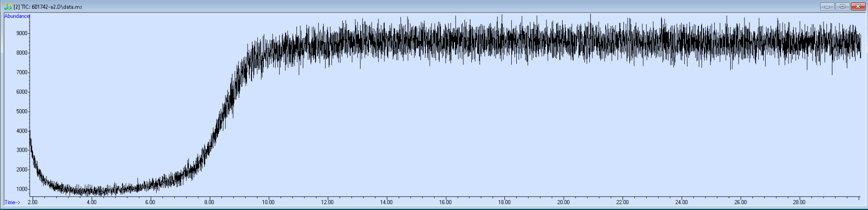The width and height of the screenshot is (868, 210).
Task: Minimize the TIC chromatogram window
Action: [x=827, y=6]
